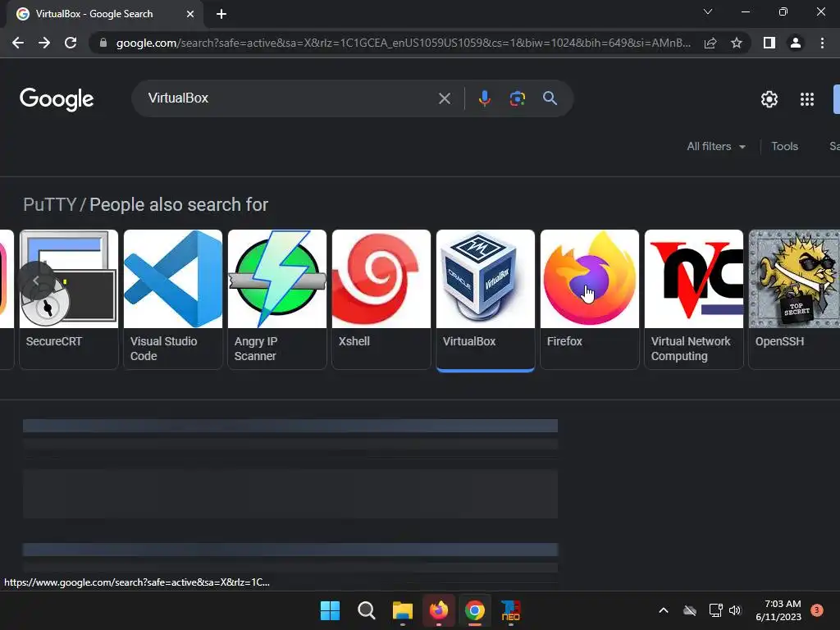Open Google quick settings gear
This screenshot has height=630, width=840.
coord(769,99)
